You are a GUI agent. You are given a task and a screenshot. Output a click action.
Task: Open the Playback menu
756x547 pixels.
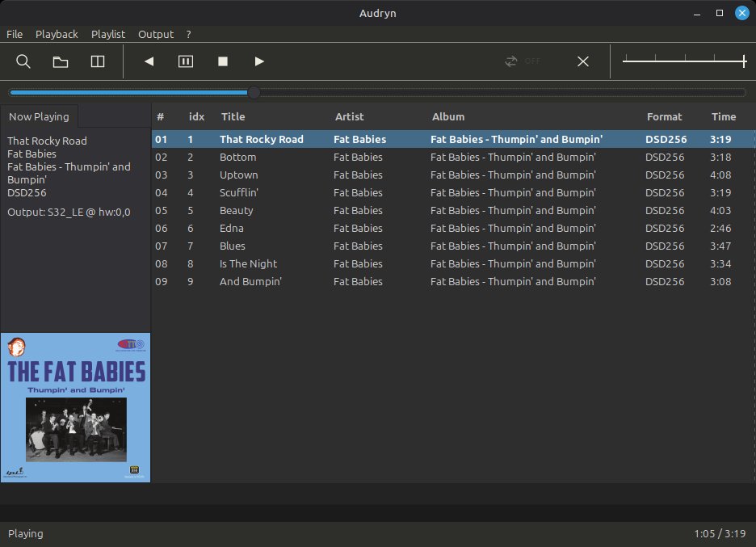tap(57, 34)
